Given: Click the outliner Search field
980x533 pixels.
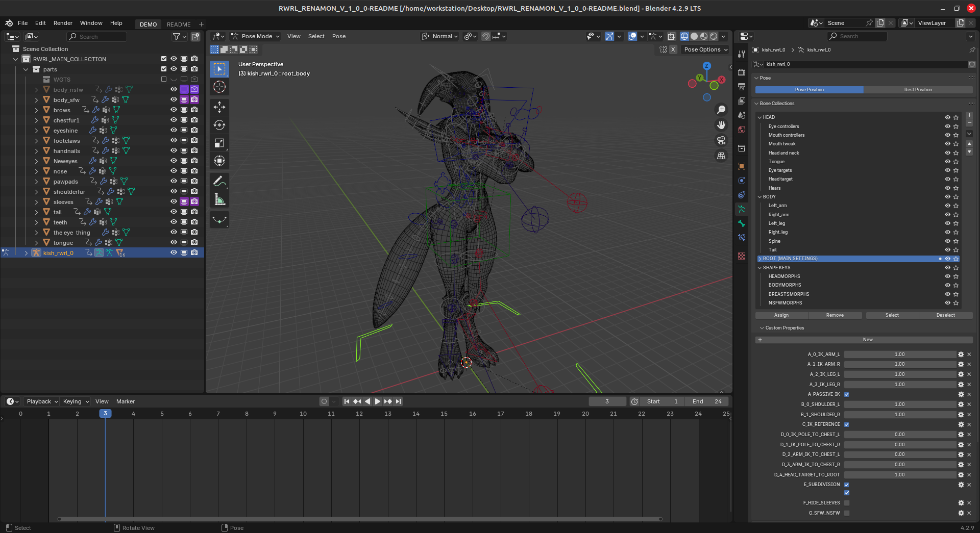Looking at the screenshot, I should click(96, 37).
